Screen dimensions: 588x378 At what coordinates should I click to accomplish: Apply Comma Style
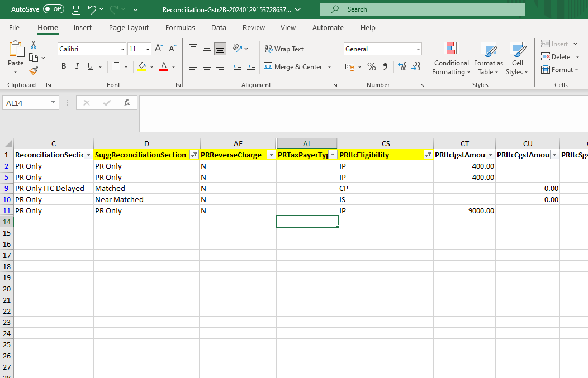[385, 66]
